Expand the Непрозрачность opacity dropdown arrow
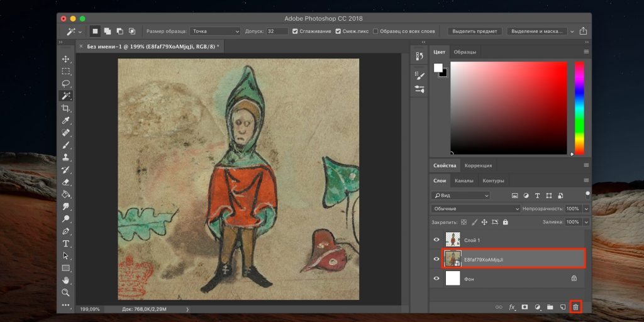The height and width of the screenshot is (322, 644). point(586,208)
